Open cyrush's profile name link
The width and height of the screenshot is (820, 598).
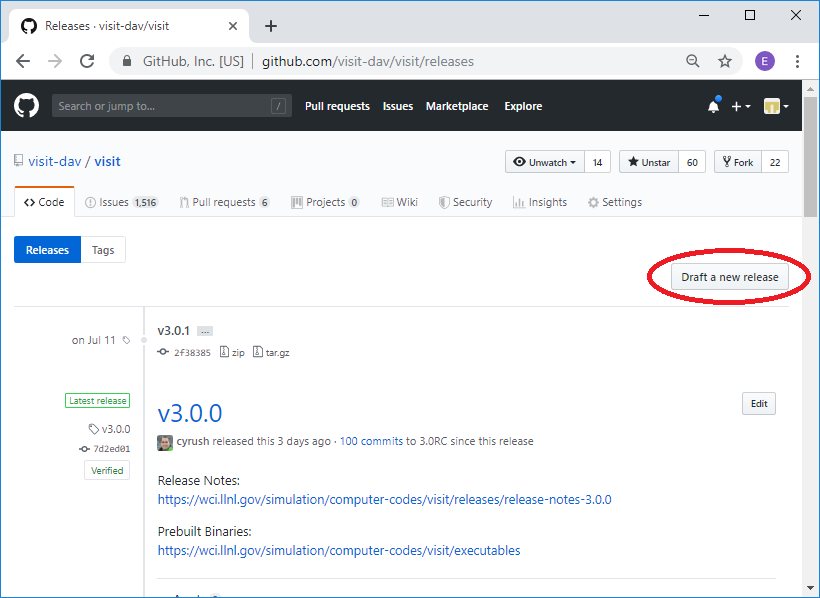(x=193, y=441)
